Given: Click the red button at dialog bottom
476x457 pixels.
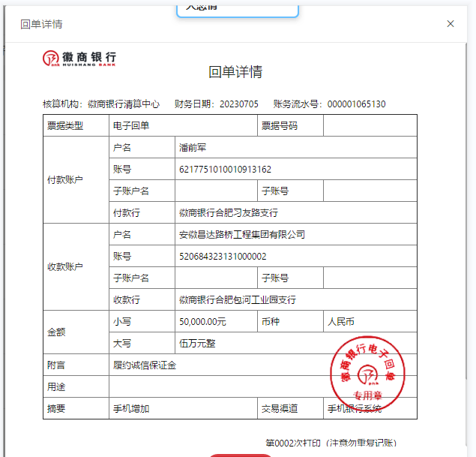Looking at the screenshot, I should 241,454.
